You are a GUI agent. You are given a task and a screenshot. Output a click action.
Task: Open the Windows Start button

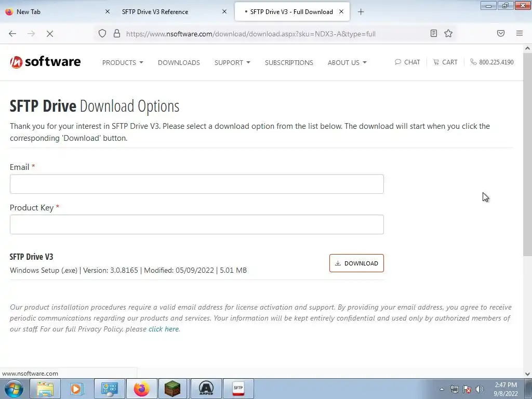tap(14, 389)
